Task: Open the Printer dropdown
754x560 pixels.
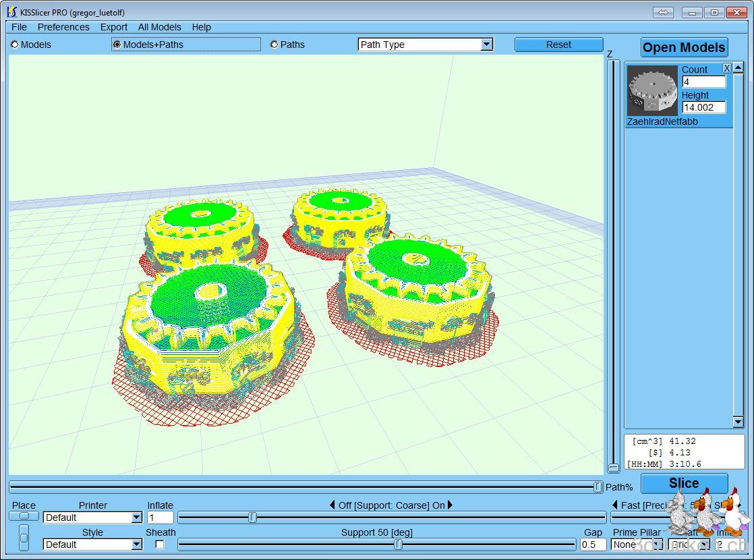Action: [136, 517]
